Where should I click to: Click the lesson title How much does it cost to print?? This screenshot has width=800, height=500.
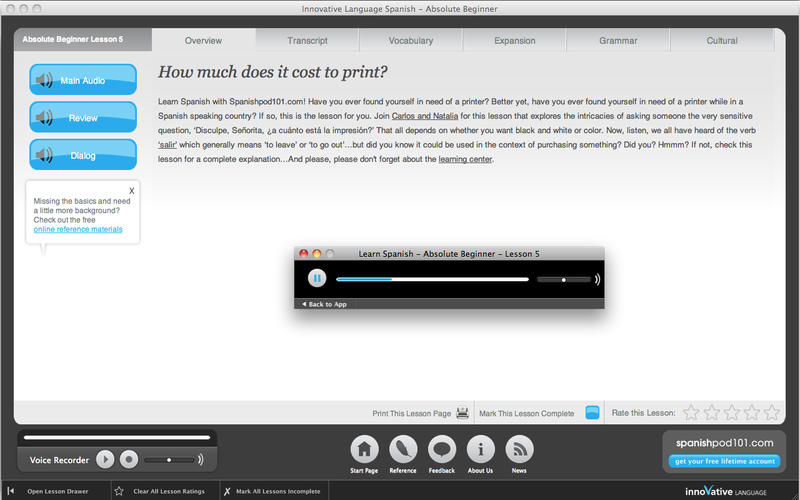click(272, 72)
